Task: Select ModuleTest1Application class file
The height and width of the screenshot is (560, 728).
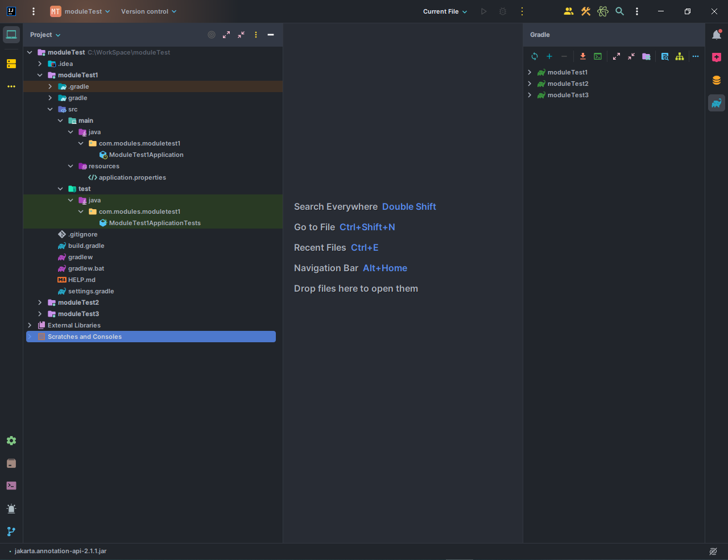Action: [x=146, y=155]
